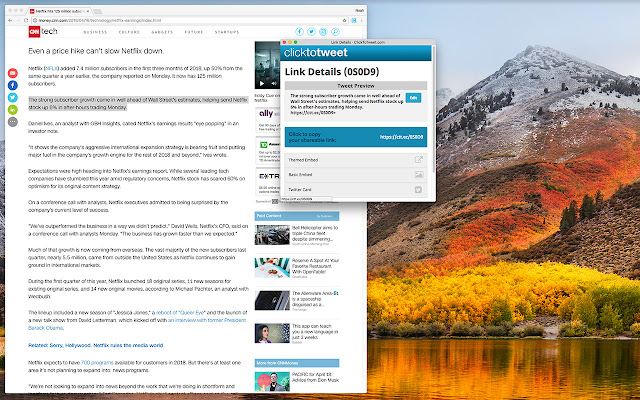Viewport: 640px width, 400px height.
Task: Click the email circle icon in CNN header
Action: click(x=323, y=32)
